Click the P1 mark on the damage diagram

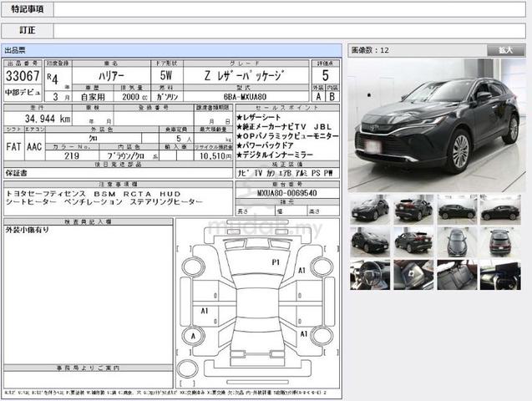[276, 262]
